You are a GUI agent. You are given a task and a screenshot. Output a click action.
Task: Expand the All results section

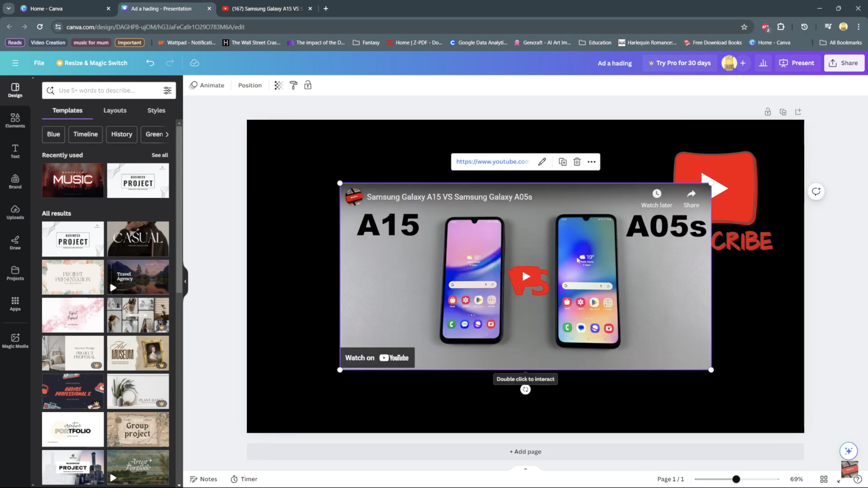(56, 213)
